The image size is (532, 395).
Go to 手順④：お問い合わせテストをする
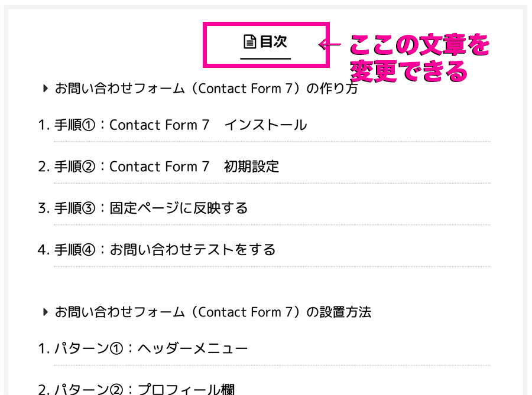pyautogui.click(x=165, y=250)
